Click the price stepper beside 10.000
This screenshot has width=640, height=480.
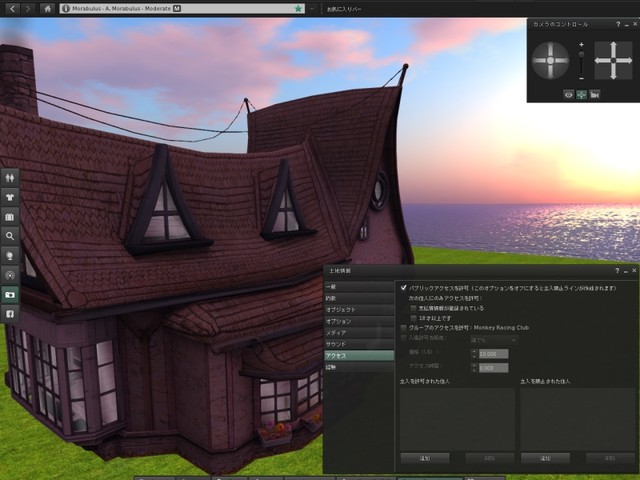click(474, 353)
